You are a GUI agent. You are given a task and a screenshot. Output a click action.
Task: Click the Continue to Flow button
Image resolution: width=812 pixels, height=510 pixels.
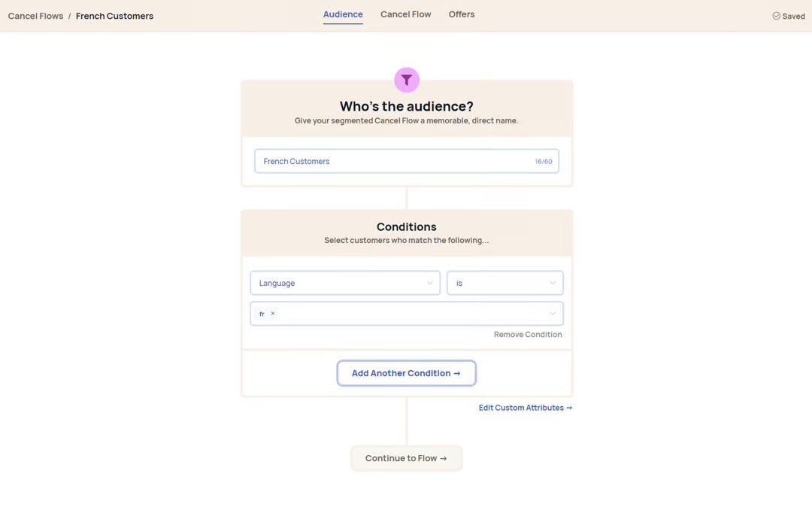pos(406,458)
